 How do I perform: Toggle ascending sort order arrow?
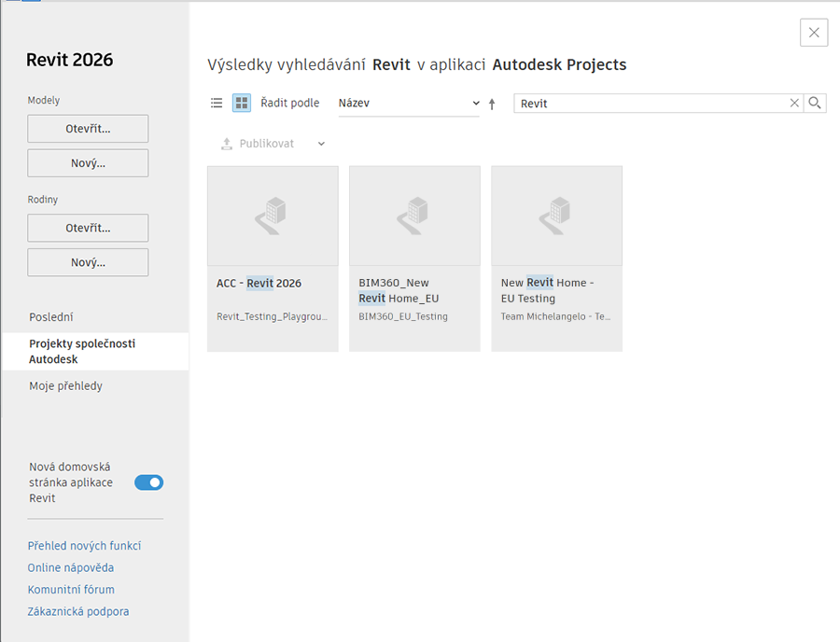[492, 104]
